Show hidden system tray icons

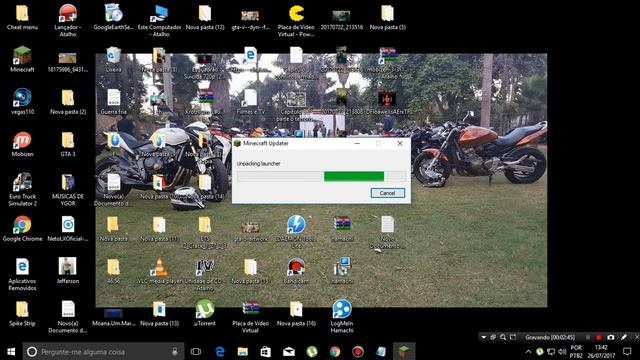pos(528,351)
